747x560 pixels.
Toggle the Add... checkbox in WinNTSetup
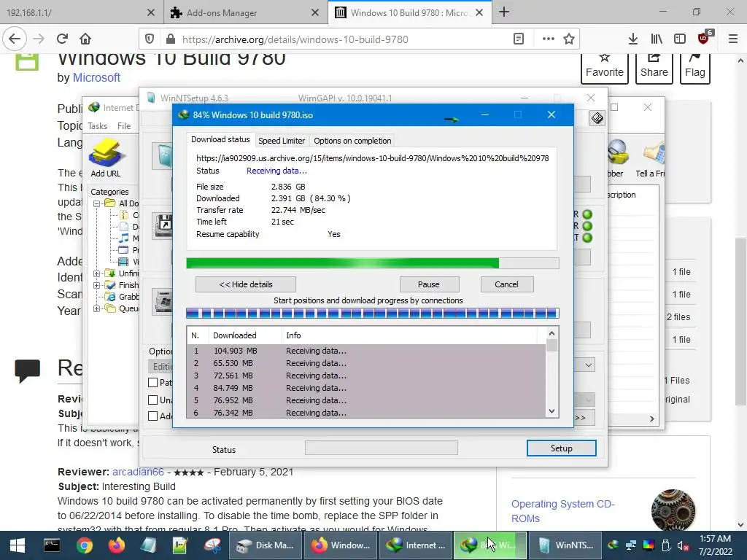(153, 416)
